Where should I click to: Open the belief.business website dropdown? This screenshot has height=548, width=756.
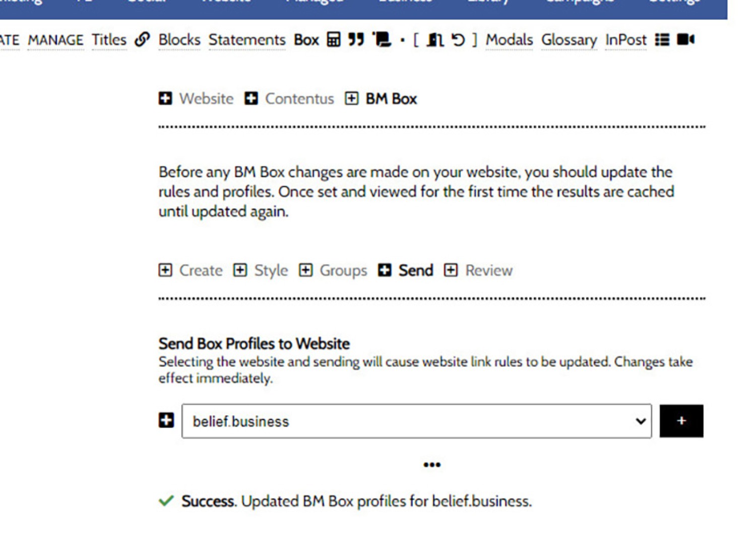(x=416, y=421)
